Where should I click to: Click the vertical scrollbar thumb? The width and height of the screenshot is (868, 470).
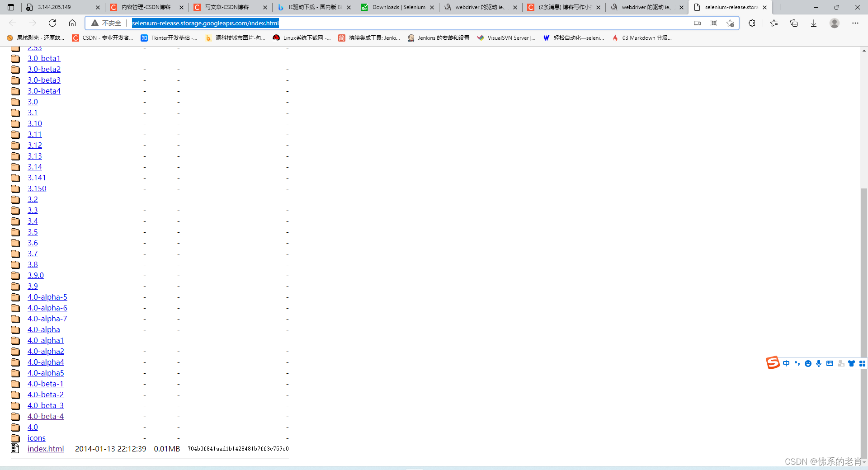tap(864, 323)
